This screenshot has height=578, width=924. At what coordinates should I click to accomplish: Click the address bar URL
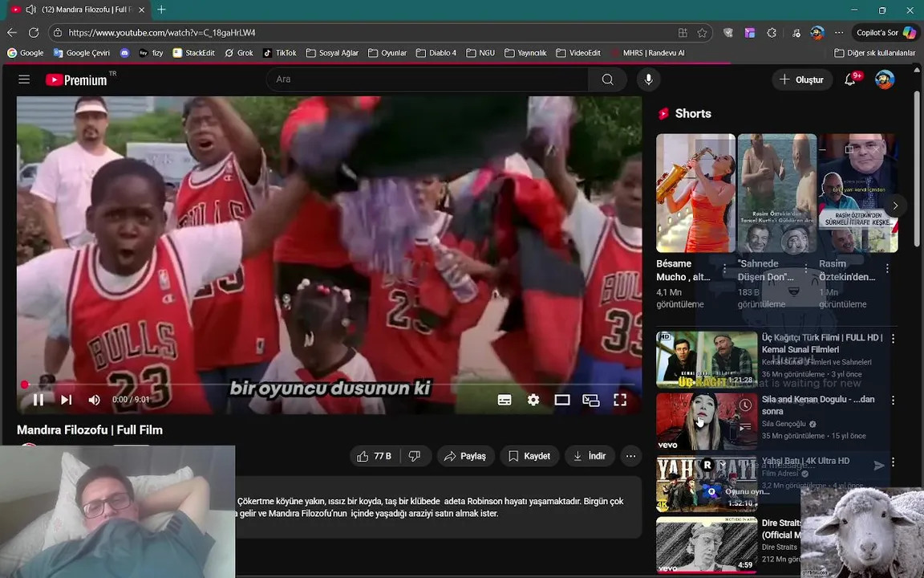161,33
